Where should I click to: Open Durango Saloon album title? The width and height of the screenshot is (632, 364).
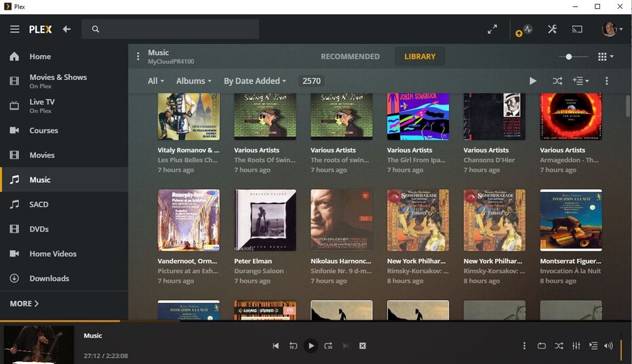[259, 271]
